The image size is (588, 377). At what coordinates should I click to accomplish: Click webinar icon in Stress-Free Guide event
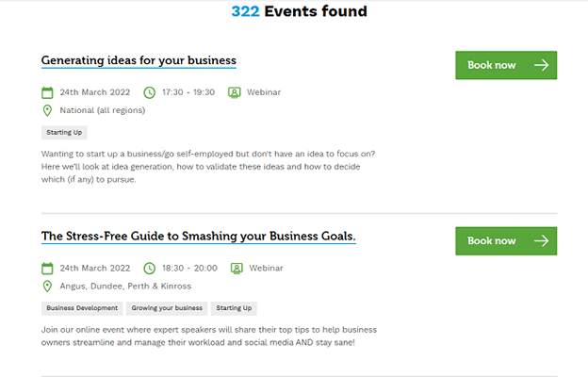click(235, 268)
